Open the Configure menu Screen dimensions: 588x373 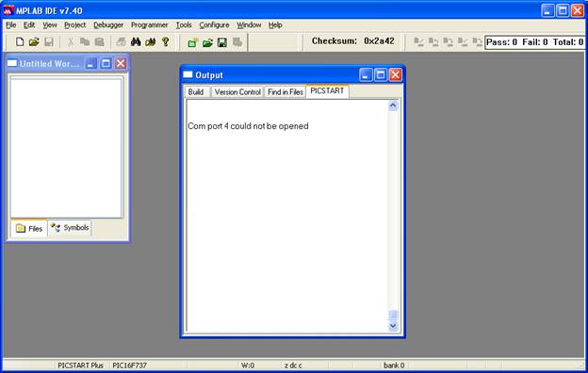coord(214,24)
